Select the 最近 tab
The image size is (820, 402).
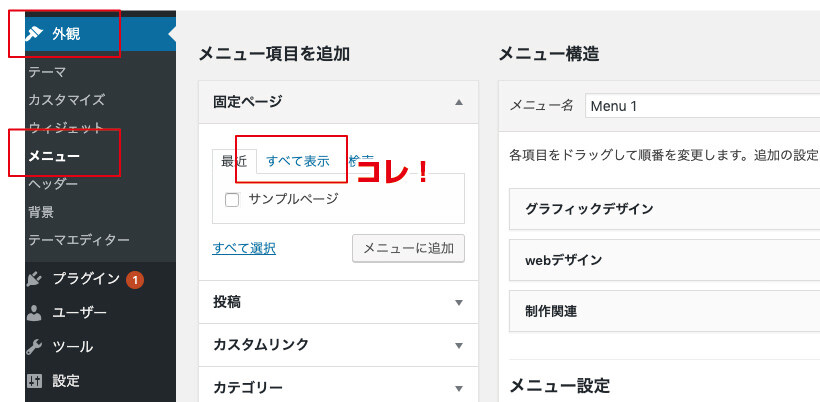coord(234,161)
